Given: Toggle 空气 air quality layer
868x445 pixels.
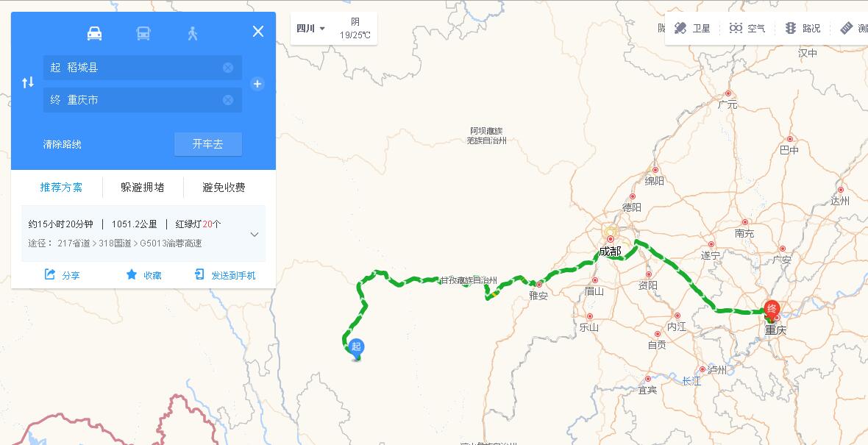Looking at the screenshot, I should pyautogui.click(x=747, y=28).
